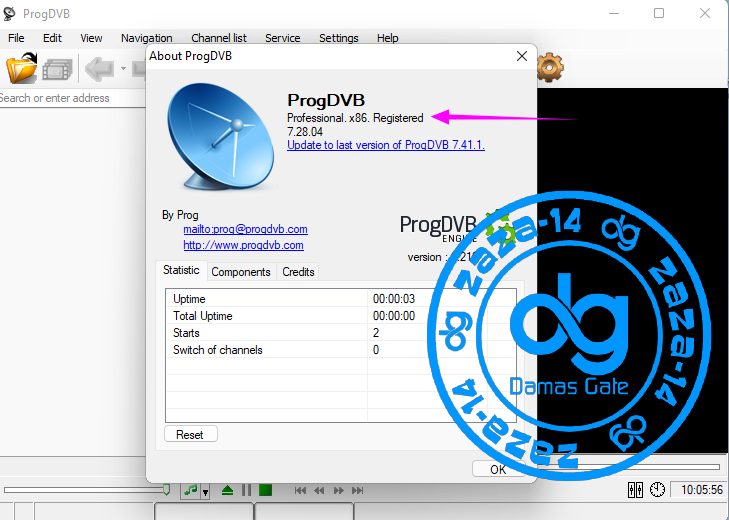The height and width of the screenshot is (520, 729).
Task: Click the grayed film-strip media icon
Action: tap(58, 70)
